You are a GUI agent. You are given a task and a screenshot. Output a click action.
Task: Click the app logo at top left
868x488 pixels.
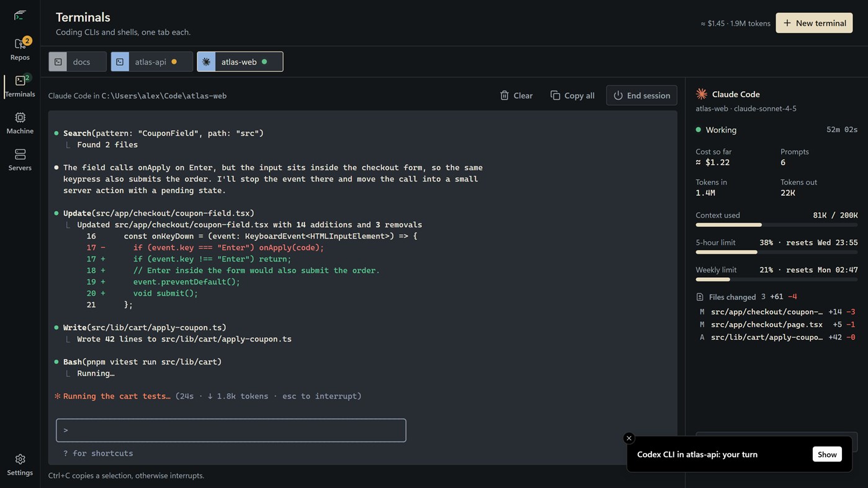tap(20, 15)
